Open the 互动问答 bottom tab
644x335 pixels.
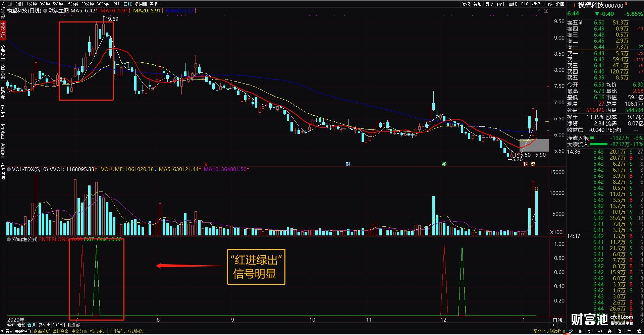136,331
